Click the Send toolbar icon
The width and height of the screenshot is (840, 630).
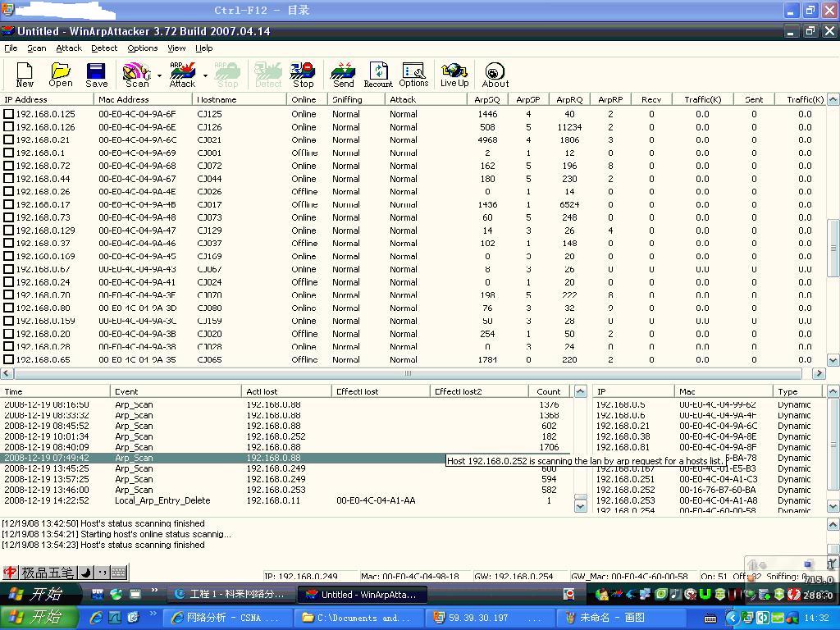point(343,75)
